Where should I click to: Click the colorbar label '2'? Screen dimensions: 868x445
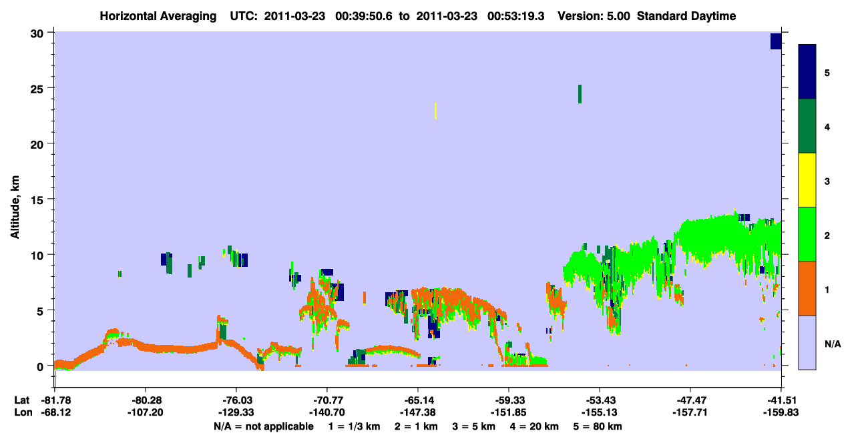point(827,235)
